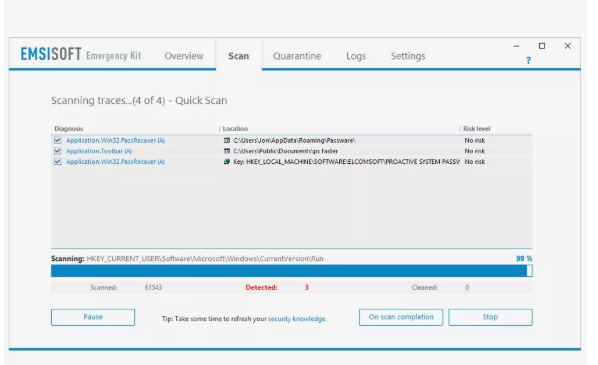This screenshot has height=365, width=598.
Task: Stop the quick scan
Action: point(490,317)
